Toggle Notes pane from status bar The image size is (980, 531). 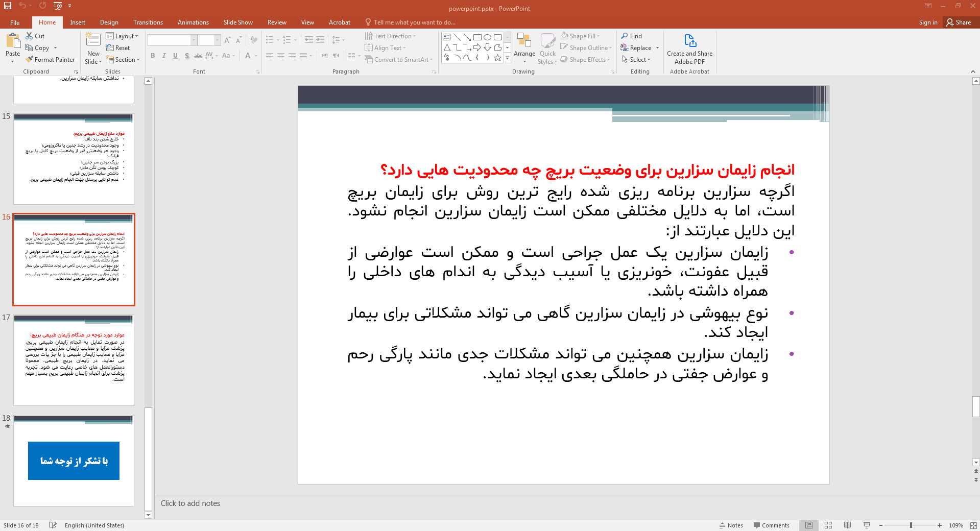(731, 525)
